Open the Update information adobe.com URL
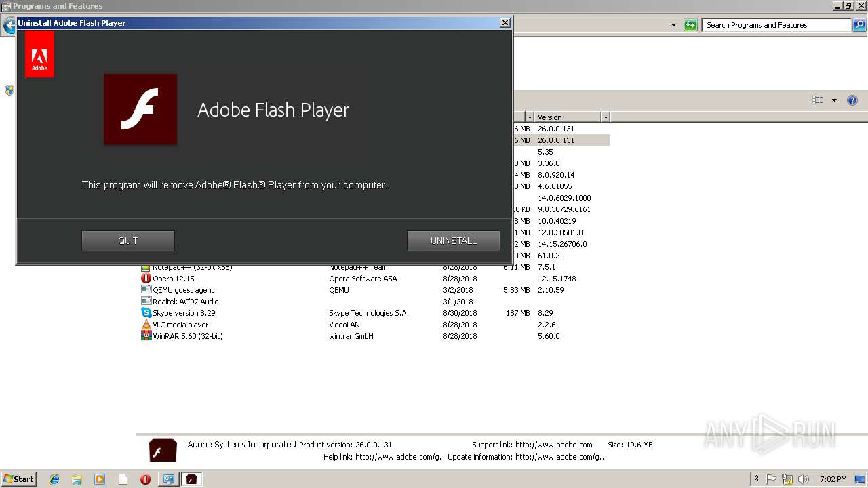The width and height of the screenshot is (868, 488). pyautogui.click(x=561, y=457)
